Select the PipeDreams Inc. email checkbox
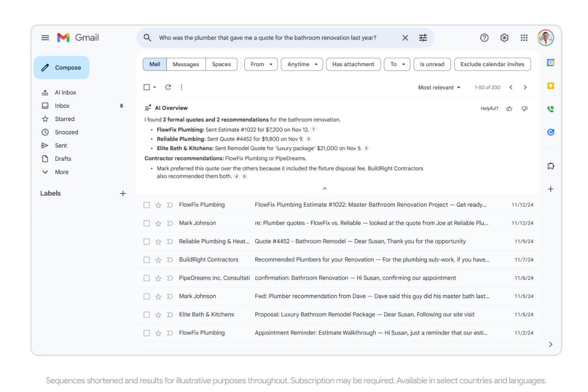 point(147,278)
